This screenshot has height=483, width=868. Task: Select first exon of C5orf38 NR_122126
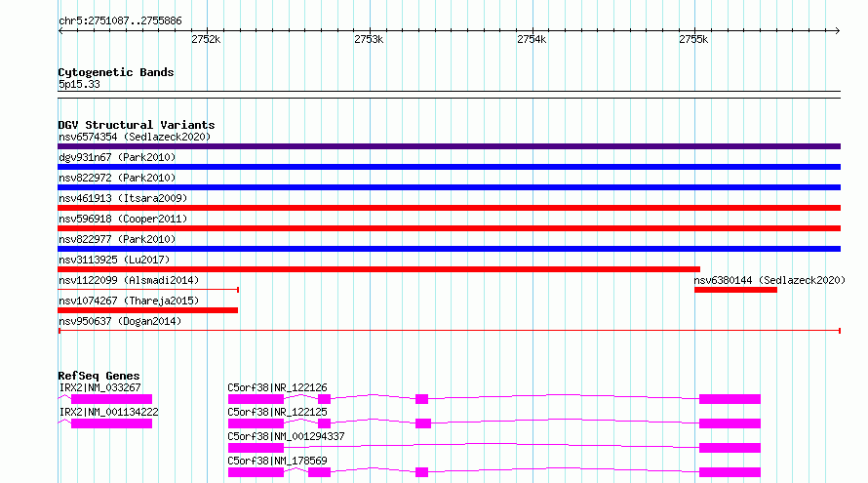pyautogui.click(x=256, y=399)
